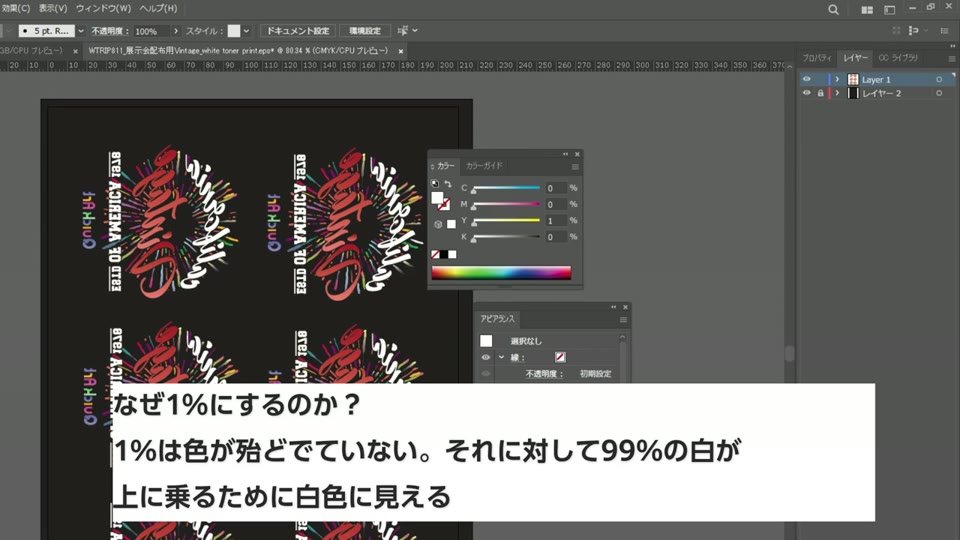Image resolution: width=960 pixels, height=540 pixels.
Task: Click the target circle for レイヤー 2
Action: coord(939,93)
